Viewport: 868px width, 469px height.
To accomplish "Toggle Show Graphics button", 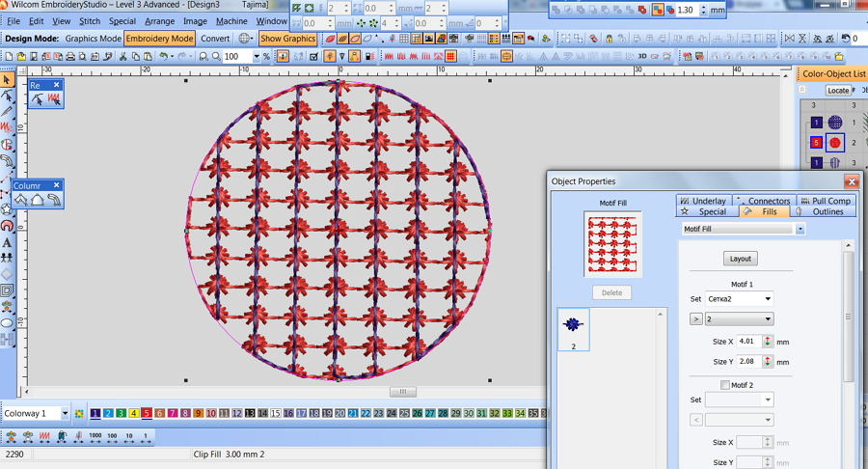I will [287, 39].
